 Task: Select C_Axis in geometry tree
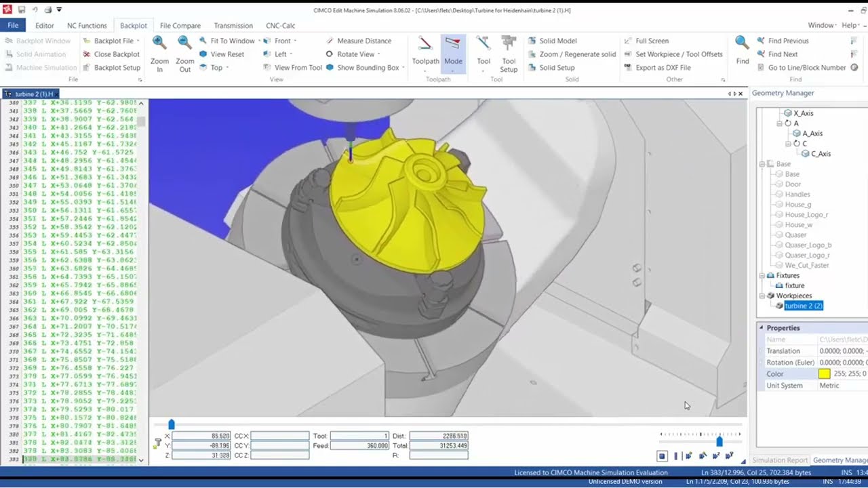click(x=821, y=154)
